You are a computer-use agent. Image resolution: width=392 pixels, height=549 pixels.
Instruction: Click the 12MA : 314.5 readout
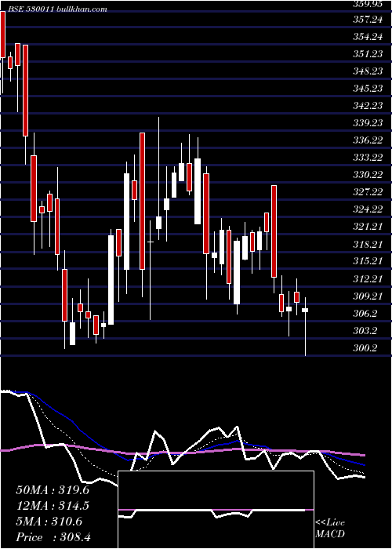(53, 506)
